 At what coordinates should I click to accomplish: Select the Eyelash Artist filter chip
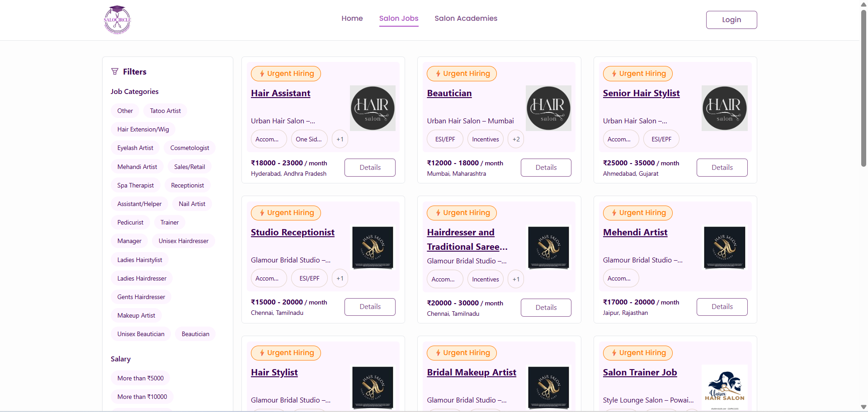tap(135, 148)
